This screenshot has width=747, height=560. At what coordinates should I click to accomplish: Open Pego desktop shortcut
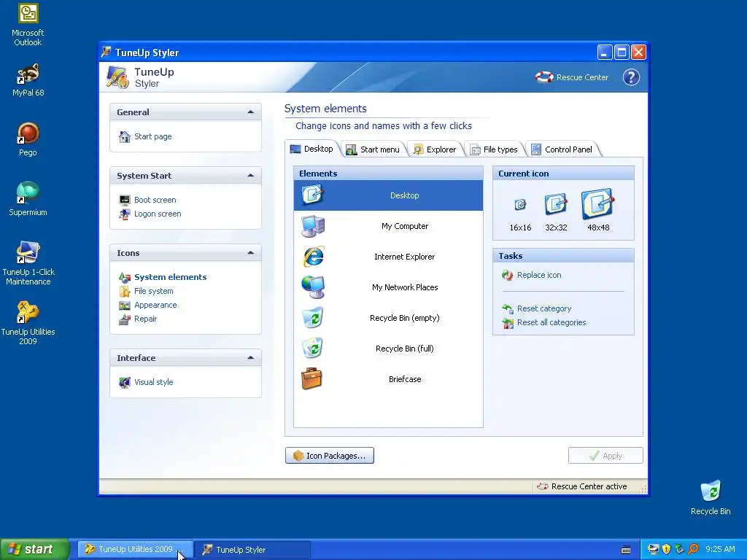[28, 139]
